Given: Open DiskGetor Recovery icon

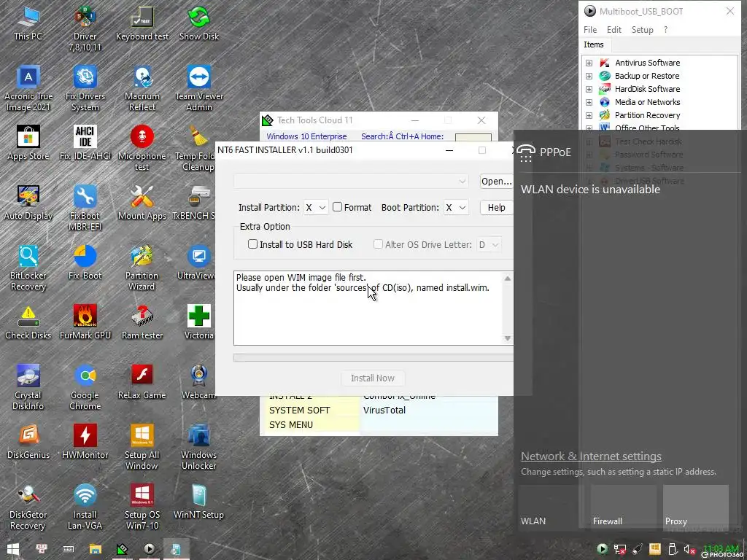Looking at the screenshot, I should [28, 507].
